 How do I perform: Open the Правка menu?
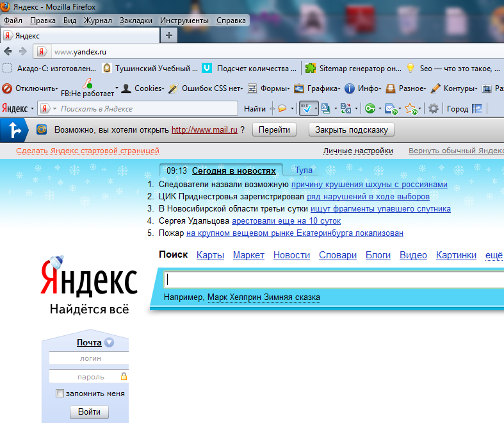43,21
